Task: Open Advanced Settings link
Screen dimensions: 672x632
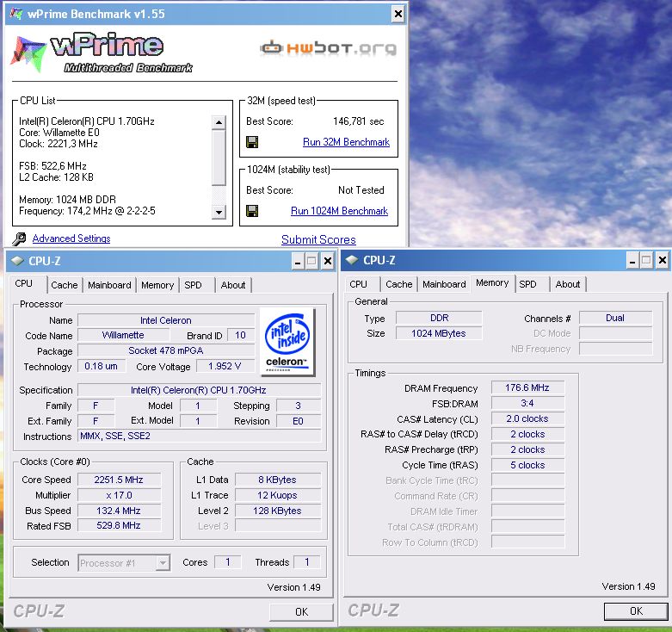Action: pos(71,239)
